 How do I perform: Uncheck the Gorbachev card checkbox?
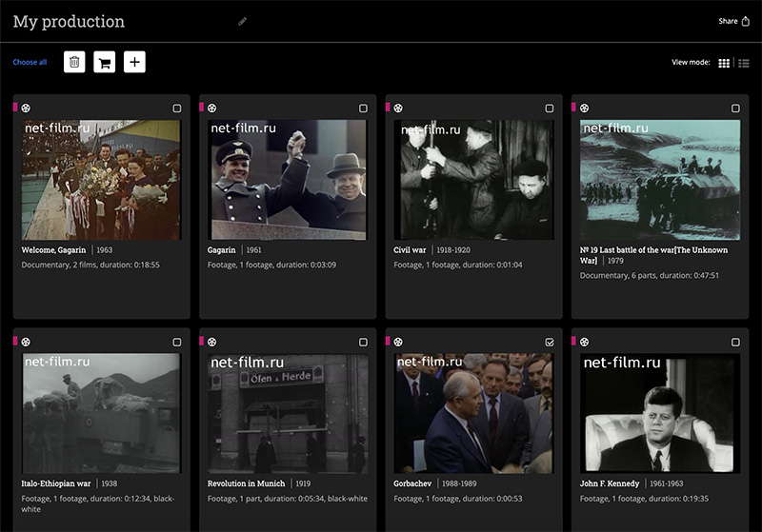tap(550, 343)
